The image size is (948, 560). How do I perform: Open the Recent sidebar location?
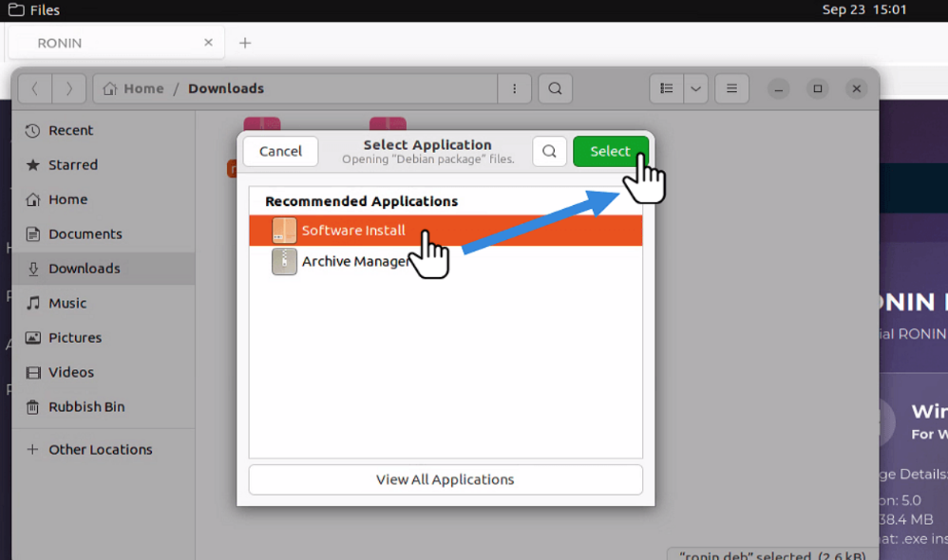point(70,130)
